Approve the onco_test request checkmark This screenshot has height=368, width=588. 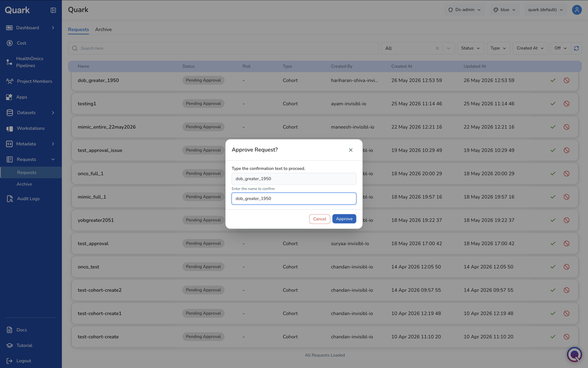(x=553, y=267)
